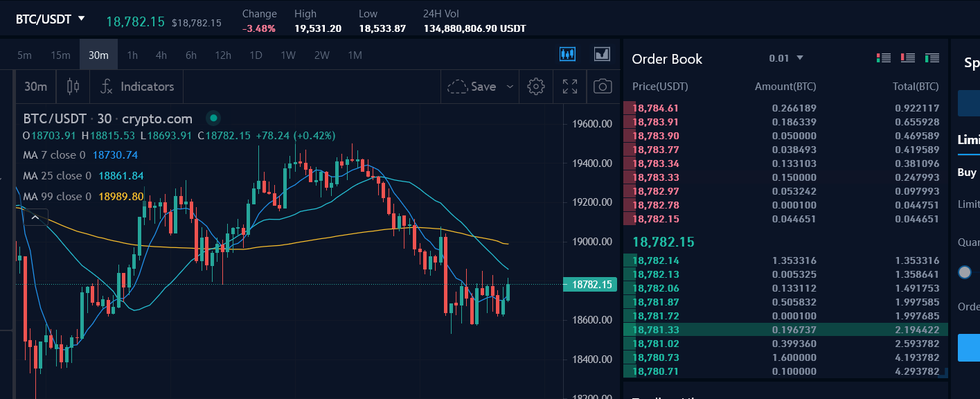The width and height of the screenshot is (980, 399).
Task: Click the Save chart button
Action: click(472, 87)
